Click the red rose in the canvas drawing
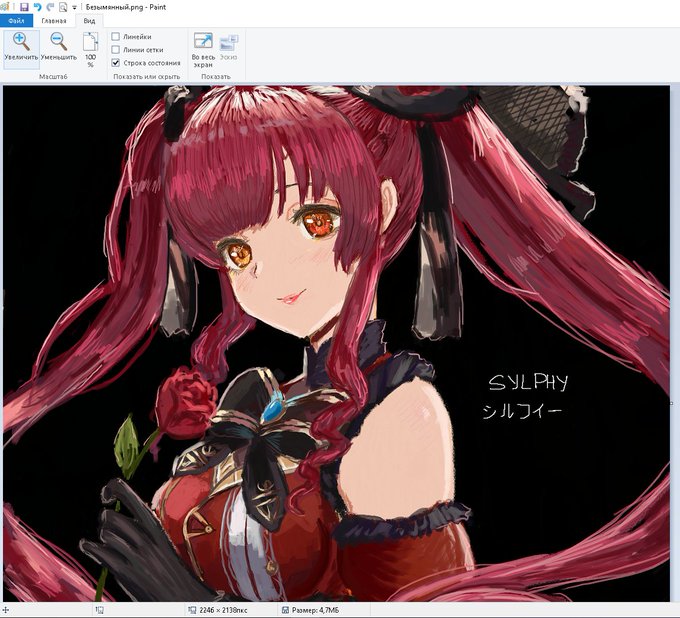The width and height of the screenshot is (680, 618). point(185,402)
